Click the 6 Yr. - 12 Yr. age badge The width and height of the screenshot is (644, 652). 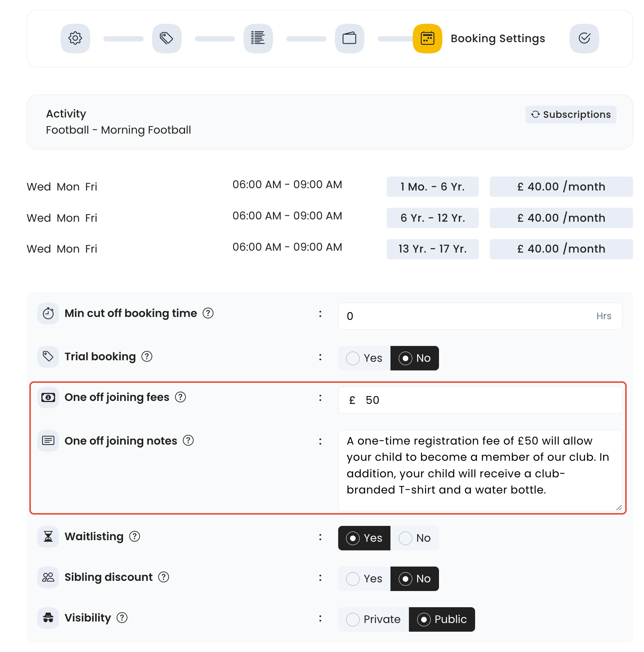pos(433,218)
